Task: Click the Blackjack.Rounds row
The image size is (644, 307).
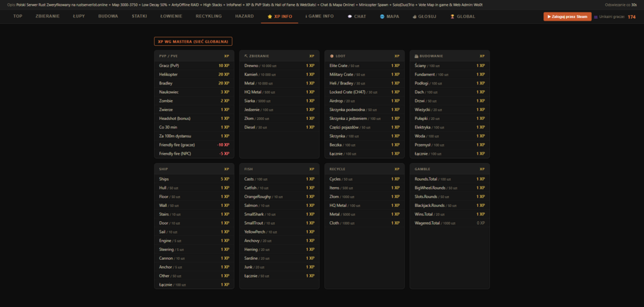Action: 450,205
